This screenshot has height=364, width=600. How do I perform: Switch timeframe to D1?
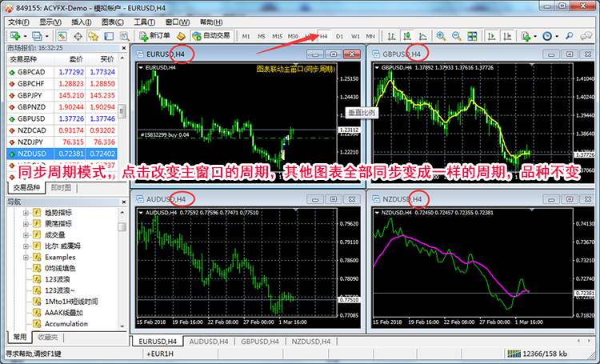pyautogui.click(x=339, y=36)
